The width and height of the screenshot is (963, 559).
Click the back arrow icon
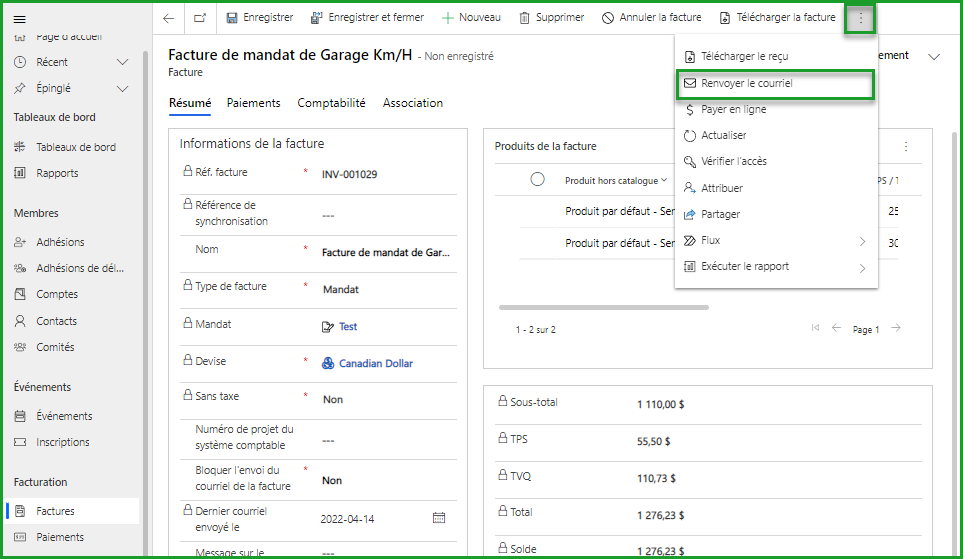point(168,18)
